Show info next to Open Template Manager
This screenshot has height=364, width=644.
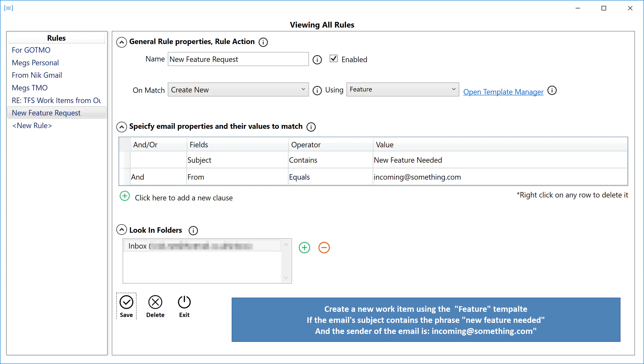(552, 90)
